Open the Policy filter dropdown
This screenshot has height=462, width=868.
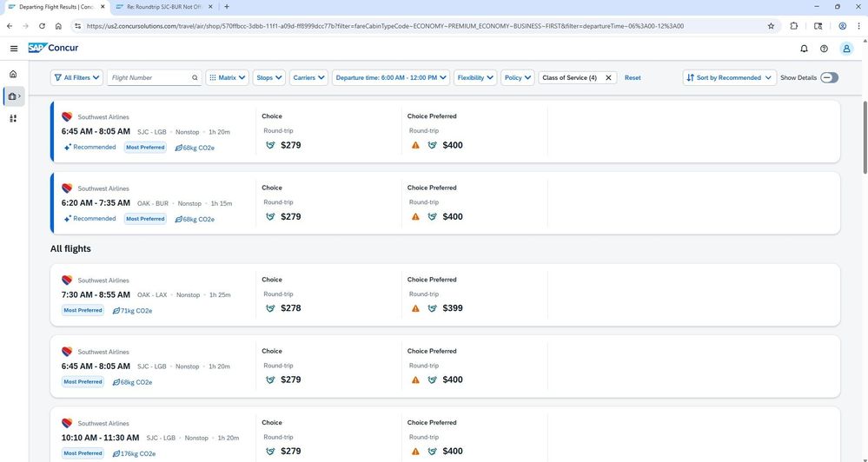[x=518, y=78]
